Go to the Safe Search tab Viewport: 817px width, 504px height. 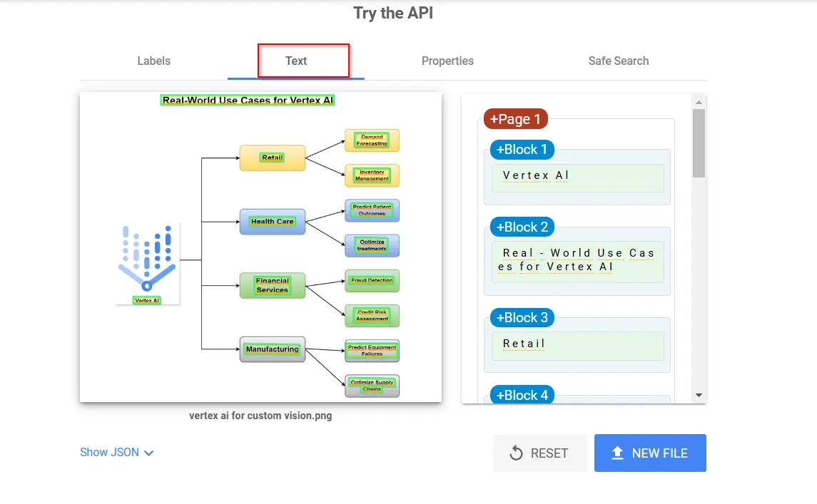(x=618, y=61)
